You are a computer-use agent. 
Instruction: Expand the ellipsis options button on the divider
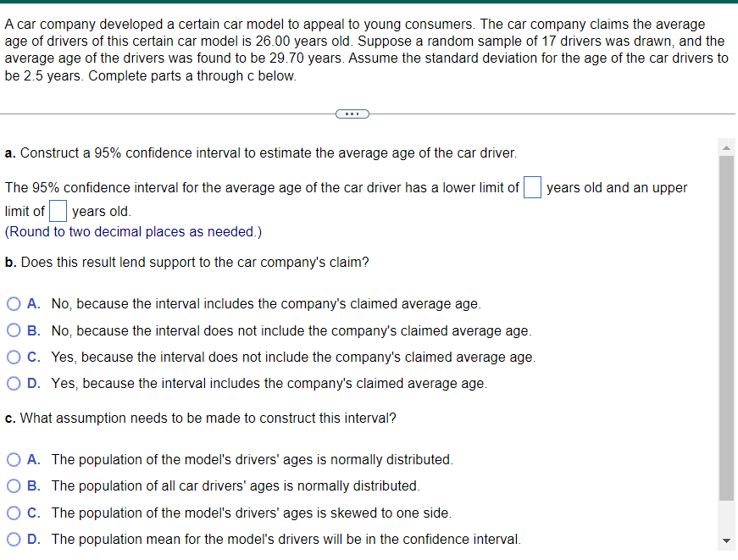pyautogui.click(x=352, y=114)
